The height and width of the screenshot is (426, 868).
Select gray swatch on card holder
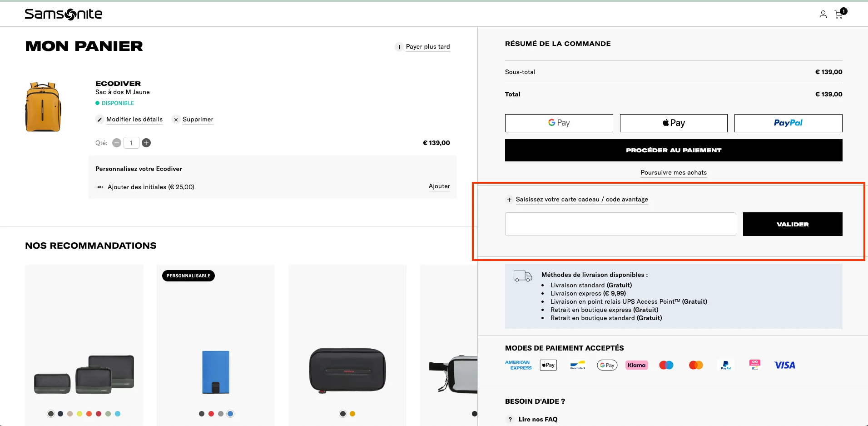click(221, 414)
